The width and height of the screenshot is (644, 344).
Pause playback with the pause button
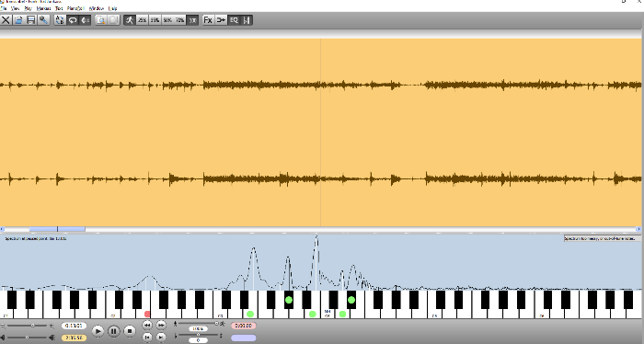114,331
